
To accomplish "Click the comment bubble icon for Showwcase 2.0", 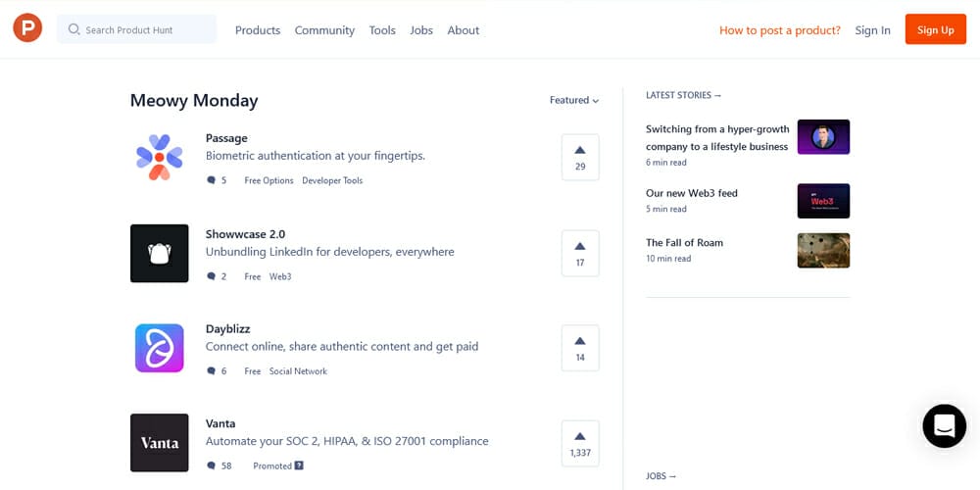I will 212,276.
